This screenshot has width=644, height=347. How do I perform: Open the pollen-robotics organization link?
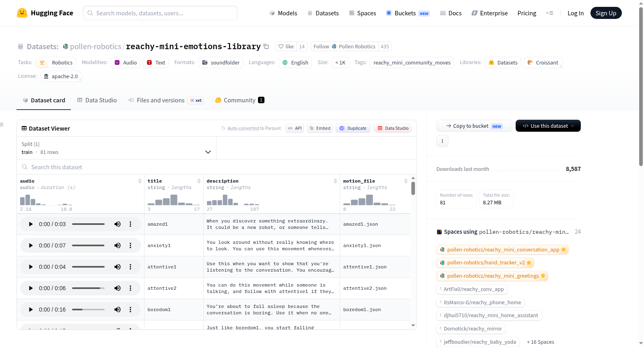(x=95, y=46)
